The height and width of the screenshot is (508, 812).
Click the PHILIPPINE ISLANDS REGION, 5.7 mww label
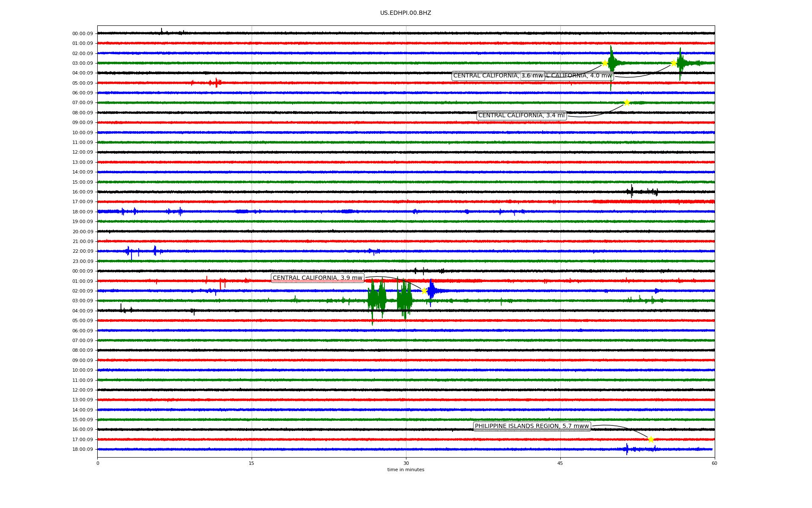[x=532, y=426]
